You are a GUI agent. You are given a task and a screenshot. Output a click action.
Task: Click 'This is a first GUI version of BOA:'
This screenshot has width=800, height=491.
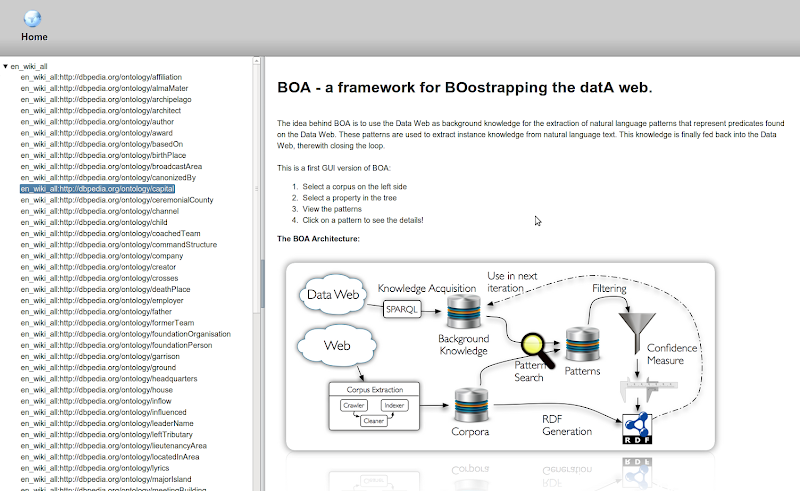click(334, 168)
